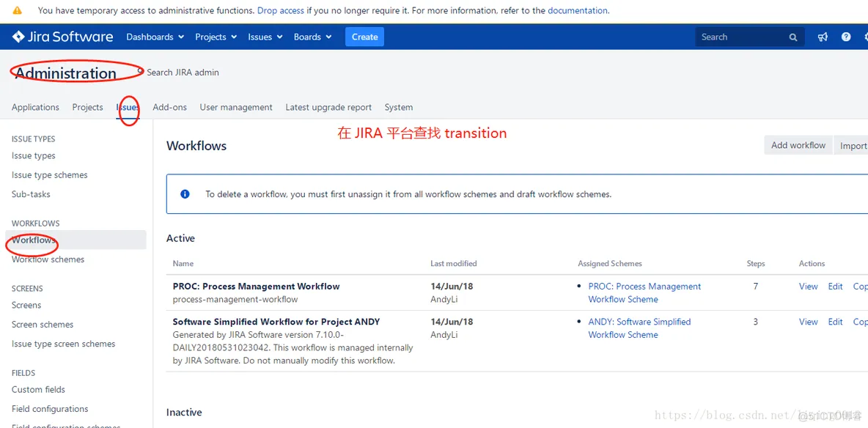Image resolution: width=868 pixels, height=428 pixels.
Task: Switch to the Projects admin tab
Action: pos(87,108)
